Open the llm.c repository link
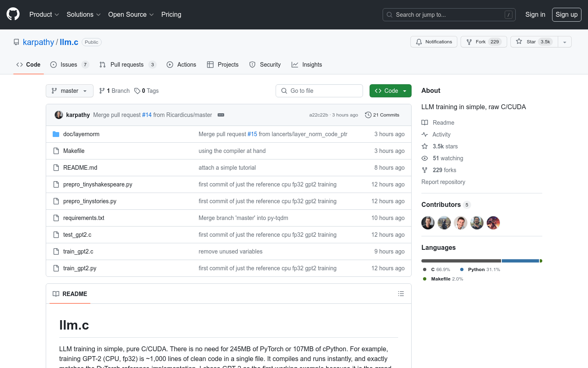588x368 pixels. 69,42
